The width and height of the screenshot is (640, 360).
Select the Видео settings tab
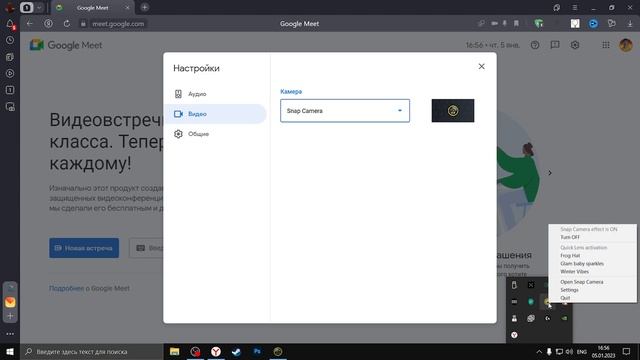(215, 114)
